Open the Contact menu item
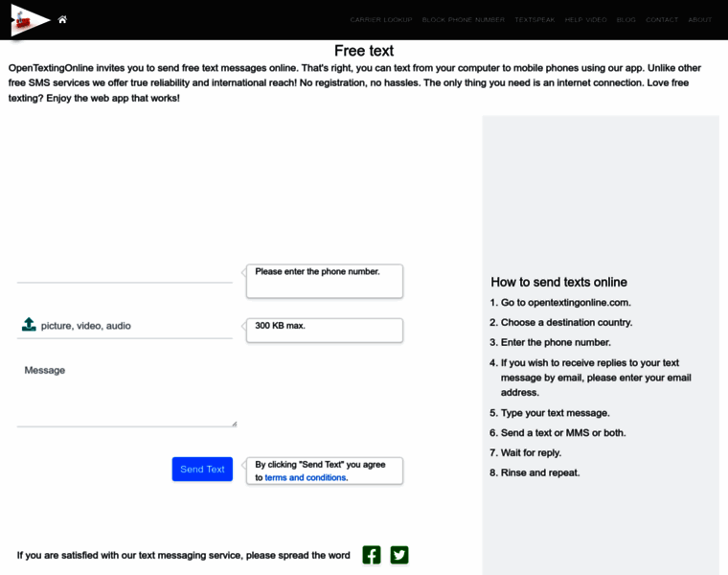Screen dimensions: 728x575 662,20
